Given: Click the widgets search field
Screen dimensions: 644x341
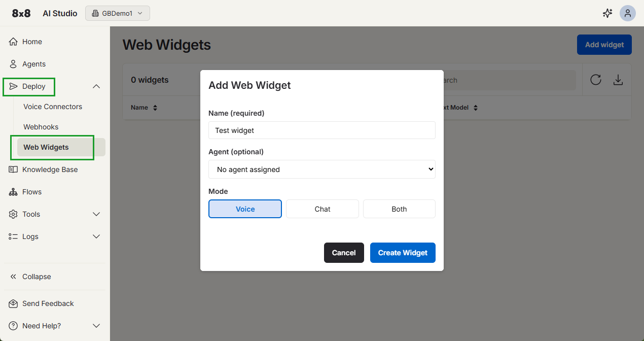Looking at the screenshot, I should click(510, 80).
